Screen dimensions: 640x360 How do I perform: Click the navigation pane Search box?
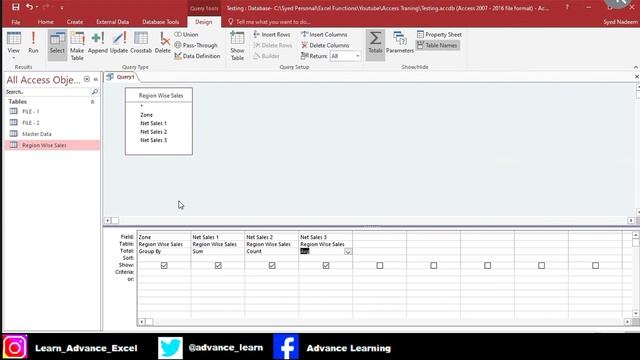point(48,92)
